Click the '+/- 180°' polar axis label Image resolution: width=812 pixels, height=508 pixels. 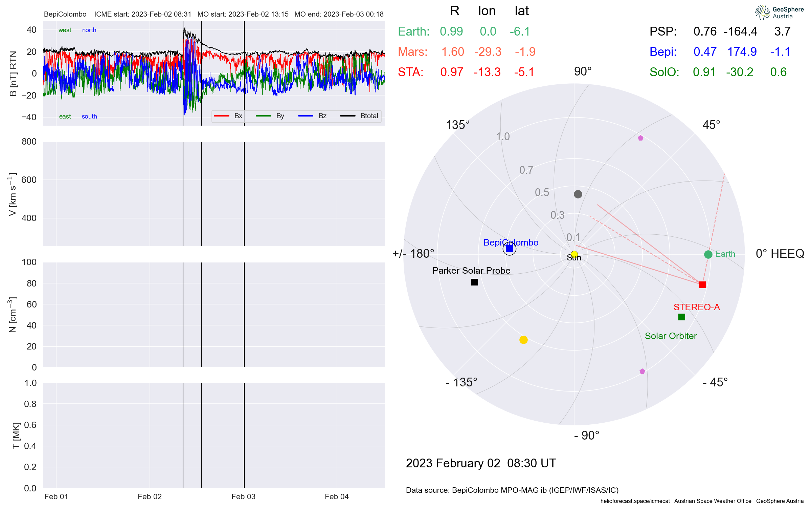[x=413, y=254]
